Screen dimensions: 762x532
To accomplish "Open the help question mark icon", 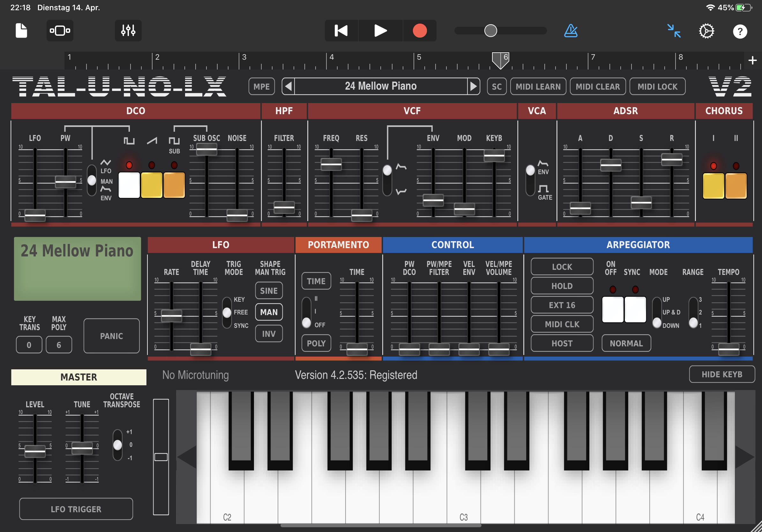I will pos(740,32).
